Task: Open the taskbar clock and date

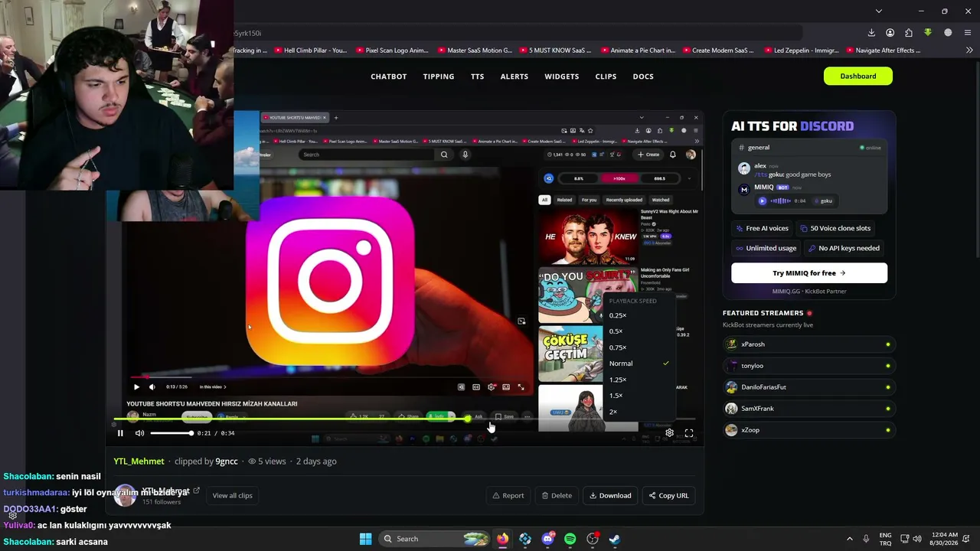Action: [x=944, y=539]
